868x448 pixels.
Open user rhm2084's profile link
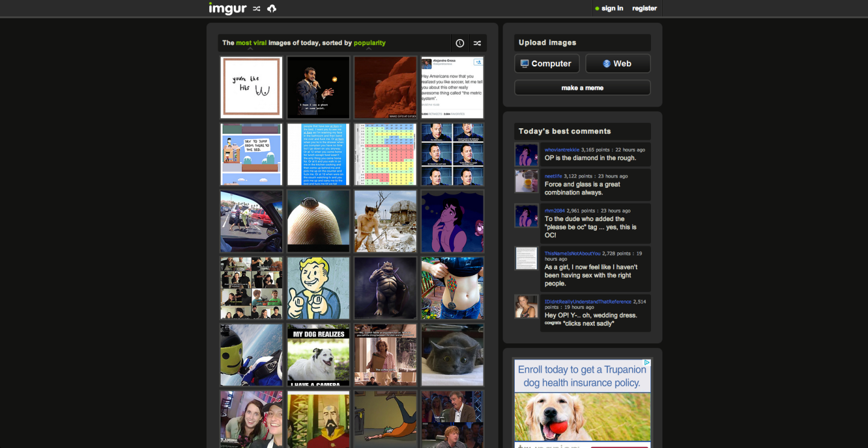click(x=555, y=210)
